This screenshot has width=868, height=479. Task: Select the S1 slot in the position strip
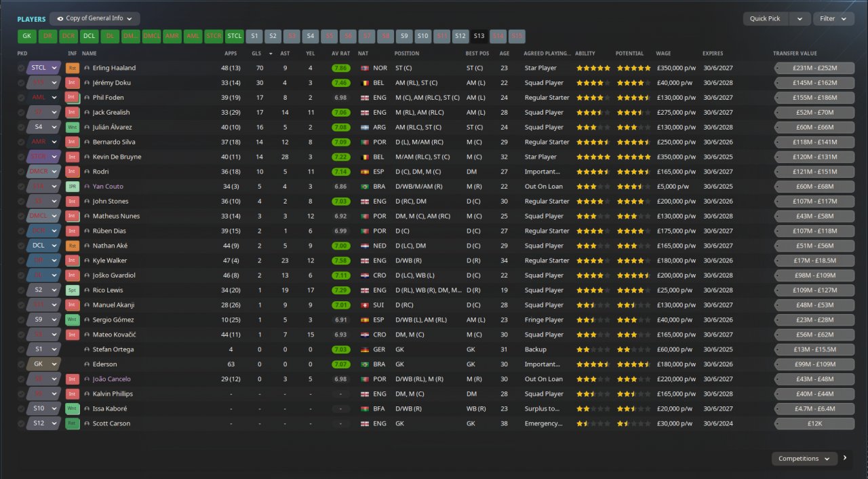coord(254,37)
